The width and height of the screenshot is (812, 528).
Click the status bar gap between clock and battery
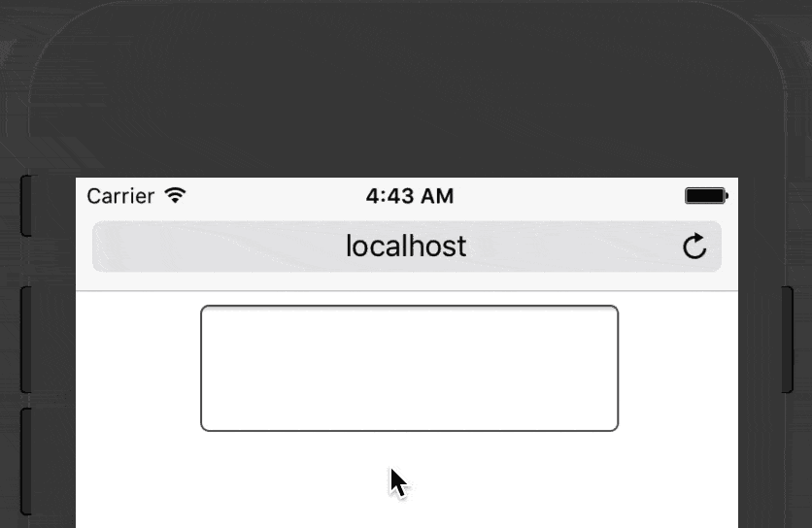click(569, 196)
